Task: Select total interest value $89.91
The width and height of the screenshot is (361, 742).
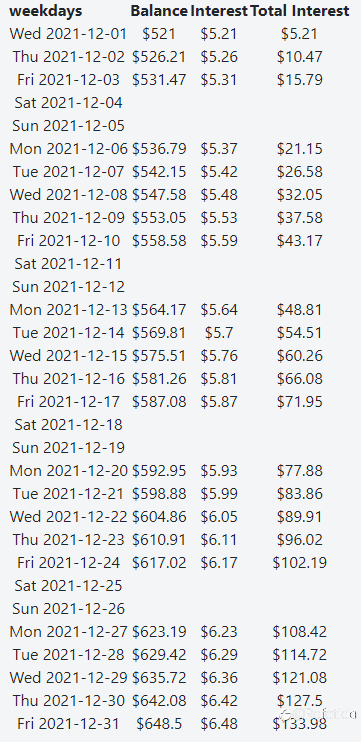Action: 300,516
